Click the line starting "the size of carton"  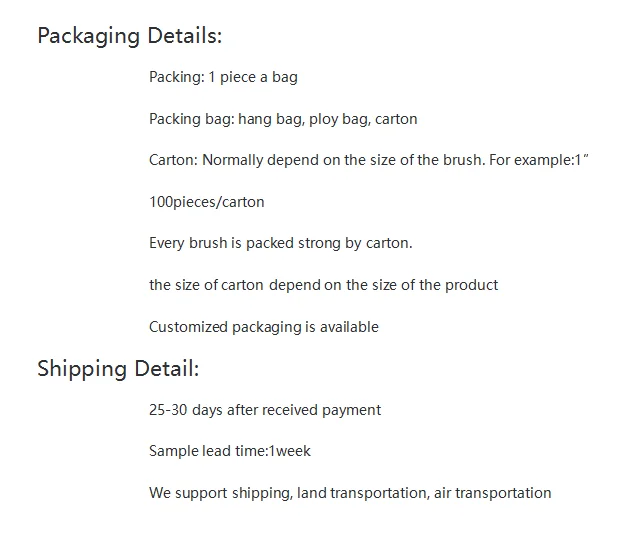pyautogui.click(x=323, y=285)
